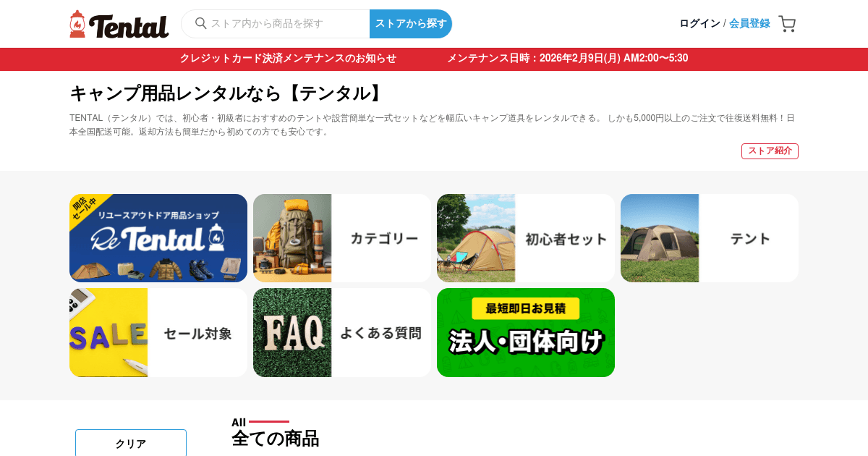Click the ストア紹介 button
868x456 pixels.
770,151
